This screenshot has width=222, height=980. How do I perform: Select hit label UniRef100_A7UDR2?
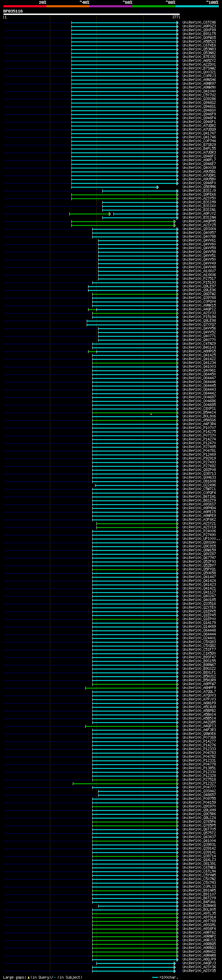pos(199,125)
